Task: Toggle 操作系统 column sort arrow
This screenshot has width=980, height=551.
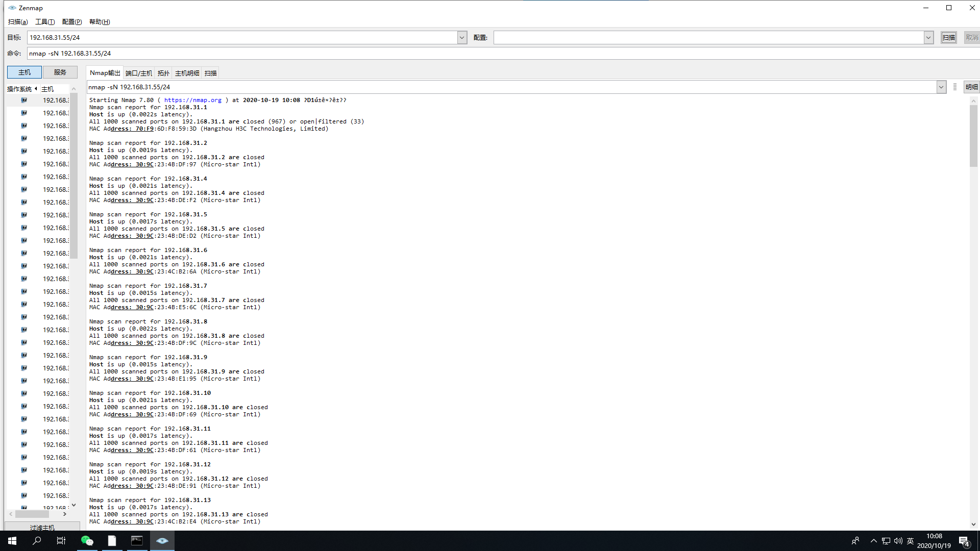Action: pos(36,89)
